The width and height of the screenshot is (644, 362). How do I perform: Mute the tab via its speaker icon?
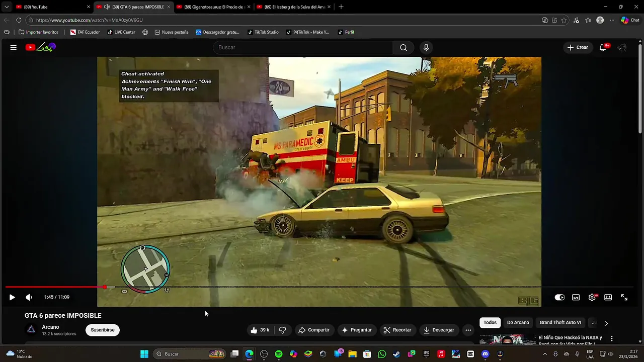point(107,7)
